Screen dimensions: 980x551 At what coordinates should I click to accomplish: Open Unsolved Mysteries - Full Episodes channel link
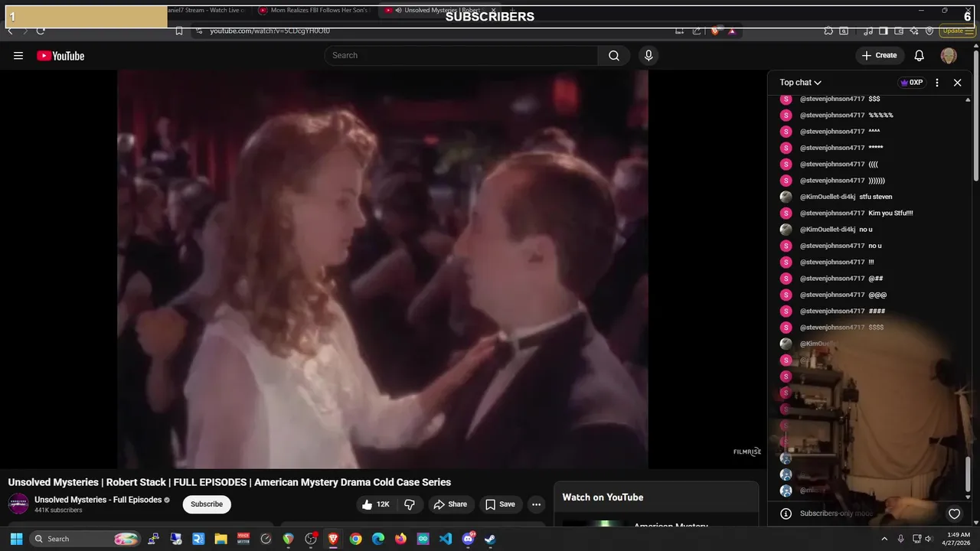(98, 500)
